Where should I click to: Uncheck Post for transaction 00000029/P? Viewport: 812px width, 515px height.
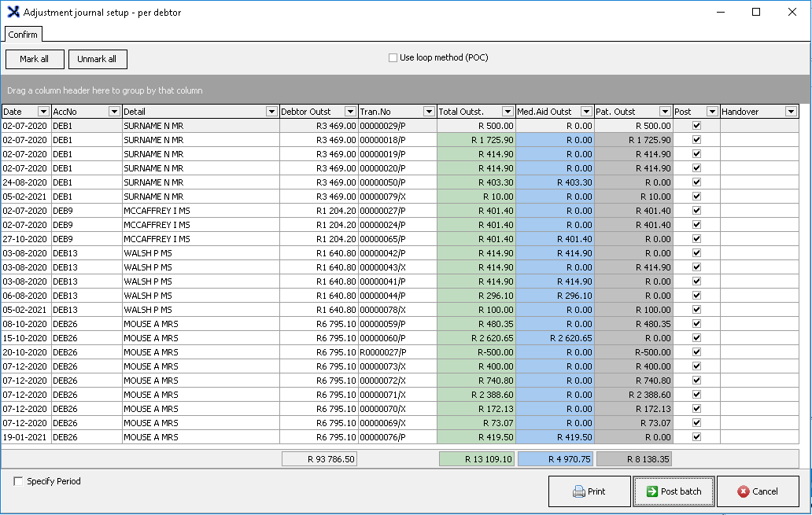pos(696,126)
